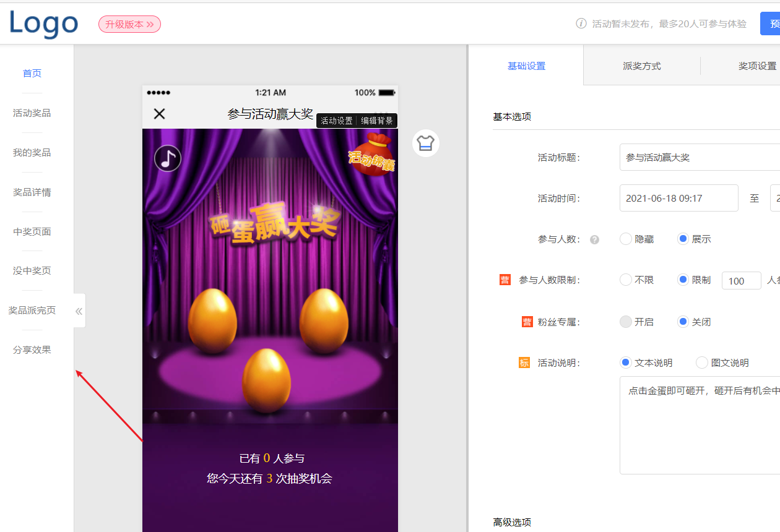780x532 pixels.
Task: Open the 中奖页面 section in sidebar
Action: tap(32, 231)
